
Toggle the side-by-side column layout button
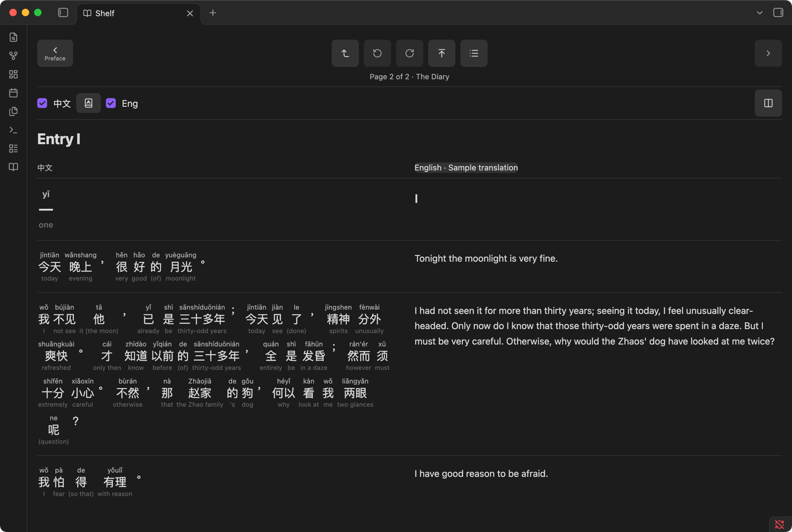coord(768,103)
